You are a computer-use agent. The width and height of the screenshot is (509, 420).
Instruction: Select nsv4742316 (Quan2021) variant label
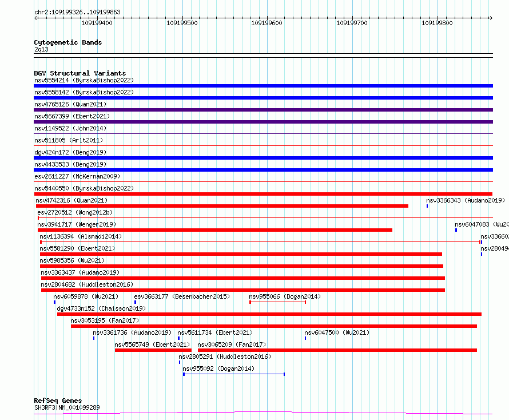tap(71, 200)
